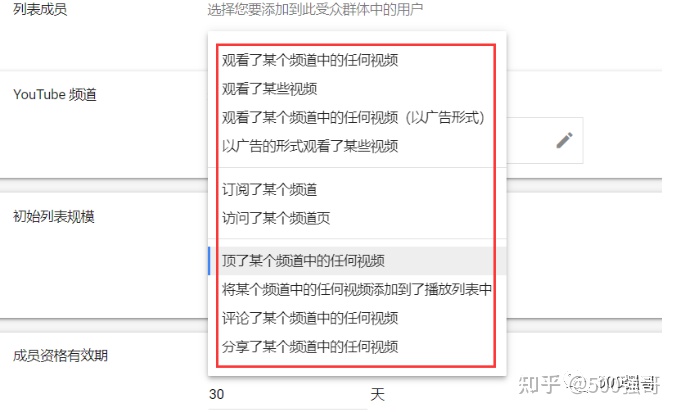Click the YouTube 频道 label

tap(55, 95)
